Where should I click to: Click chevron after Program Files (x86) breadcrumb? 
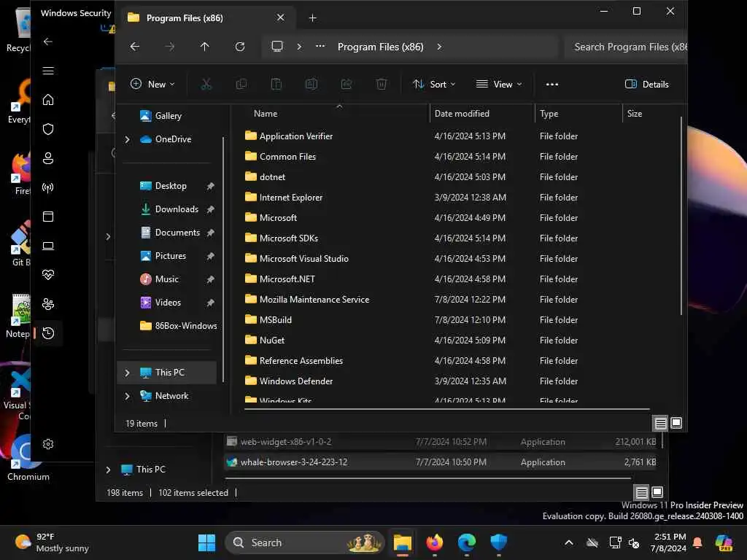click(439, 47)
